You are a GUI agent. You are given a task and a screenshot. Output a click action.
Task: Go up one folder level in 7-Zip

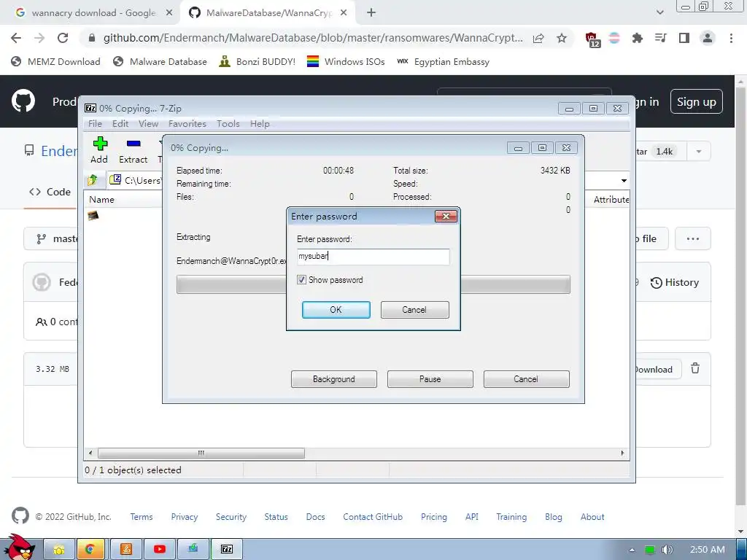[93, 180]
